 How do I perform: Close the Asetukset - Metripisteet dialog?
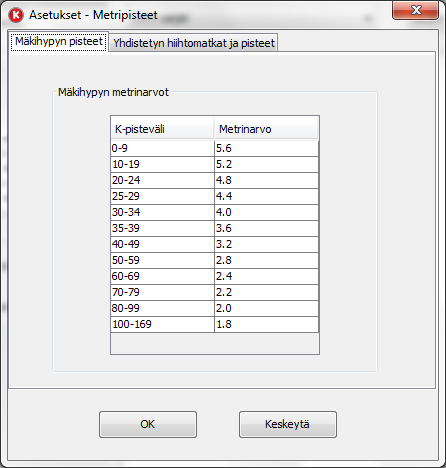(416, 10)
